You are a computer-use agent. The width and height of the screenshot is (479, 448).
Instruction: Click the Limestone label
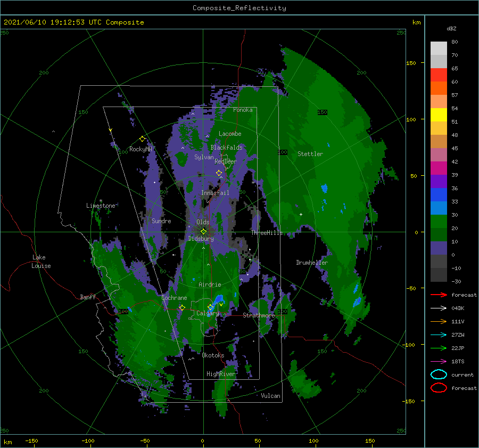101,206
